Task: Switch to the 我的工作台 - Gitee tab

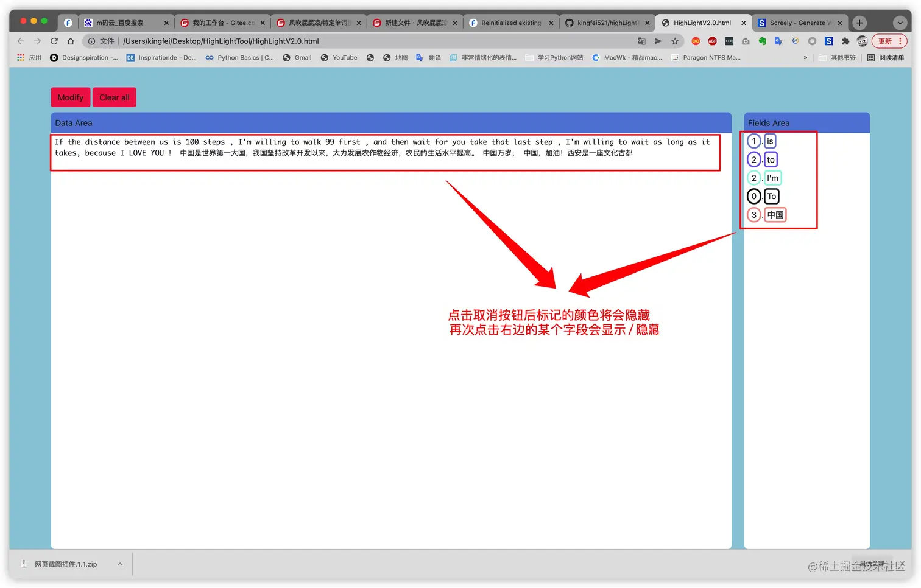Action: (x=222, y=23)
